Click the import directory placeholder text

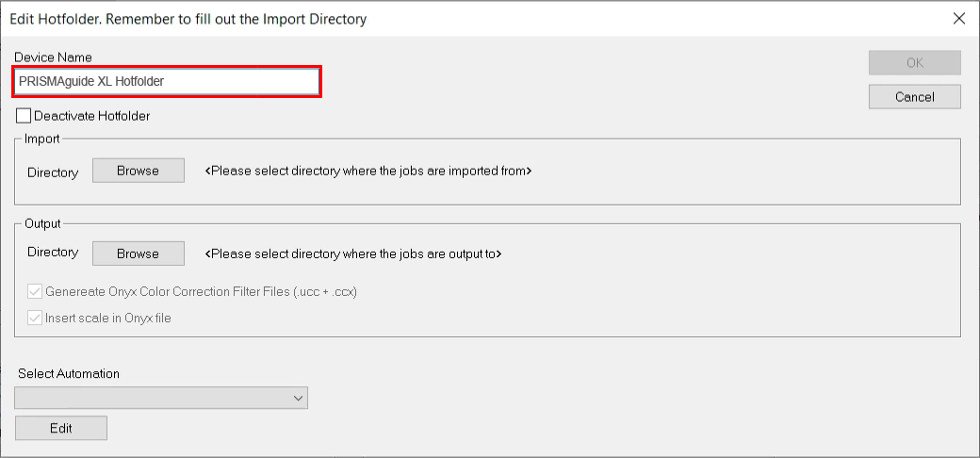pyautogui.click(x=368, y=172)
